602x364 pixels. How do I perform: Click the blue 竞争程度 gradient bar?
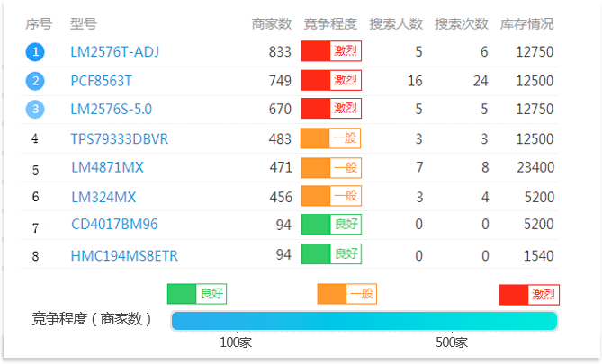364,321
